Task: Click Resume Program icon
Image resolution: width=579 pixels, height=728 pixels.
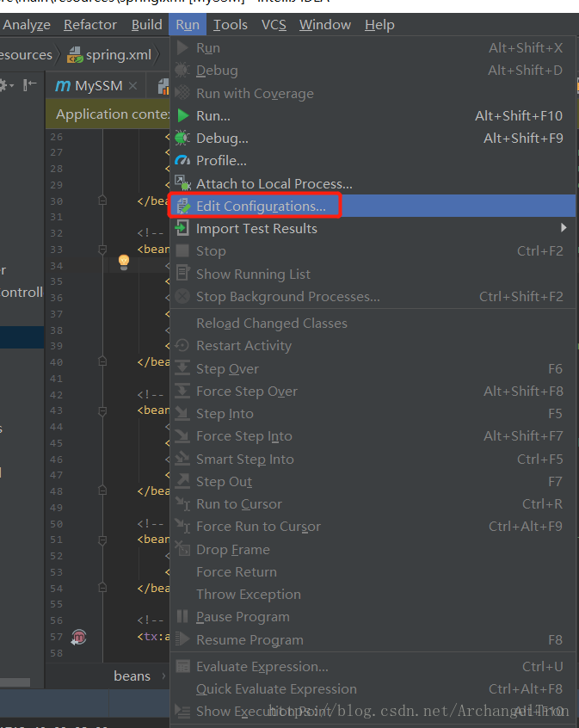Action: coord(182,639)
